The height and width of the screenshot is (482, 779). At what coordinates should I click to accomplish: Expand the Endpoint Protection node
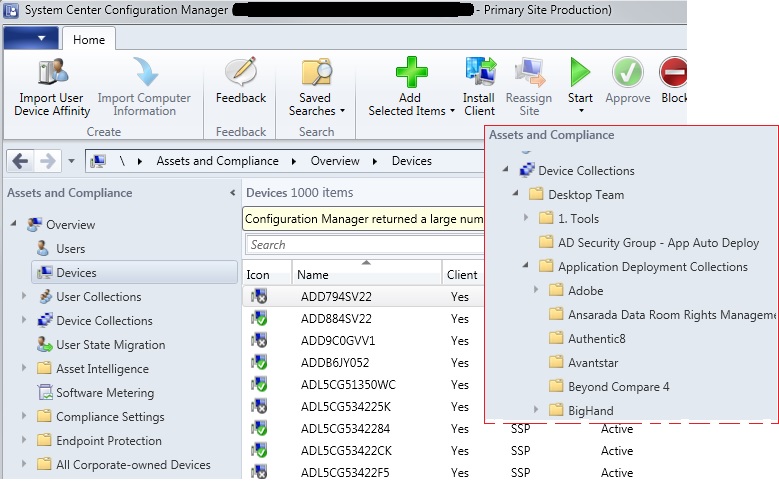coord(23,440)
